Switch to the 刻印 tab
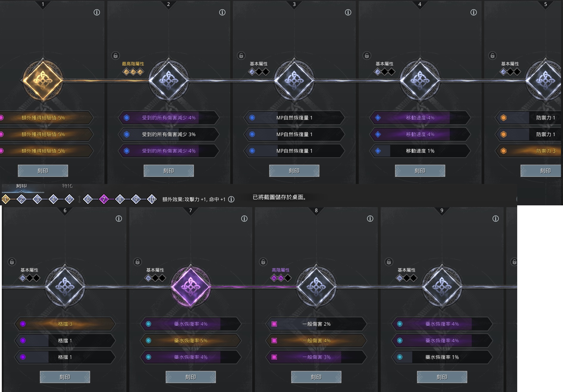Viewport: 563px width, 392px height. pyautogui.click(x=21, y=186)
